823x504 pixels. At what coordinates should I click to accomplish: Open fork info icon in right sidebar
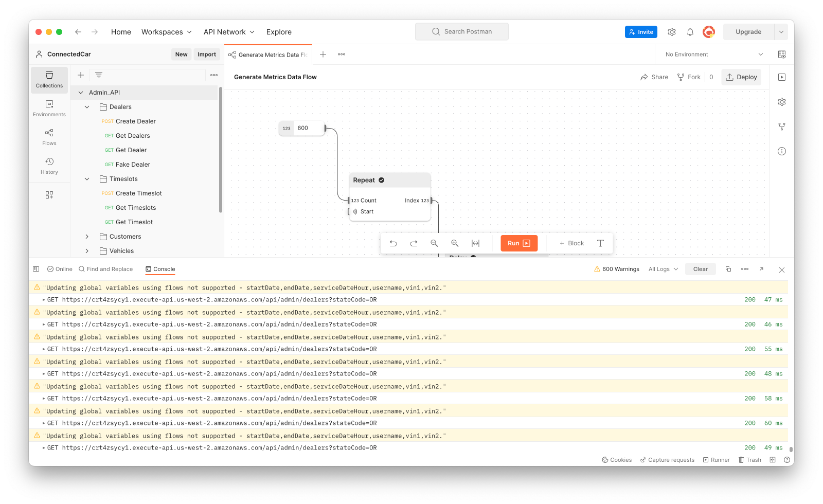782,127
